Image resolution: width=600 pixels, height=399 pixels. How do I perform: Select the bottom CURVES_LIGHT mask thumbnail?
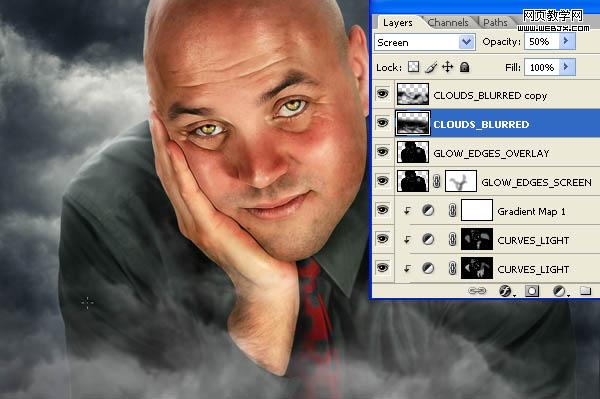tap(477, 268)
